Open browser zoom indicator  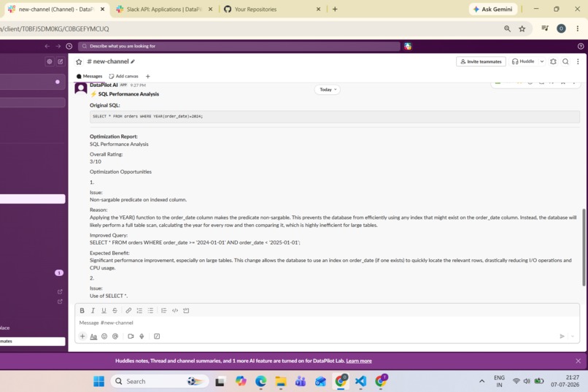click(507, 29)
